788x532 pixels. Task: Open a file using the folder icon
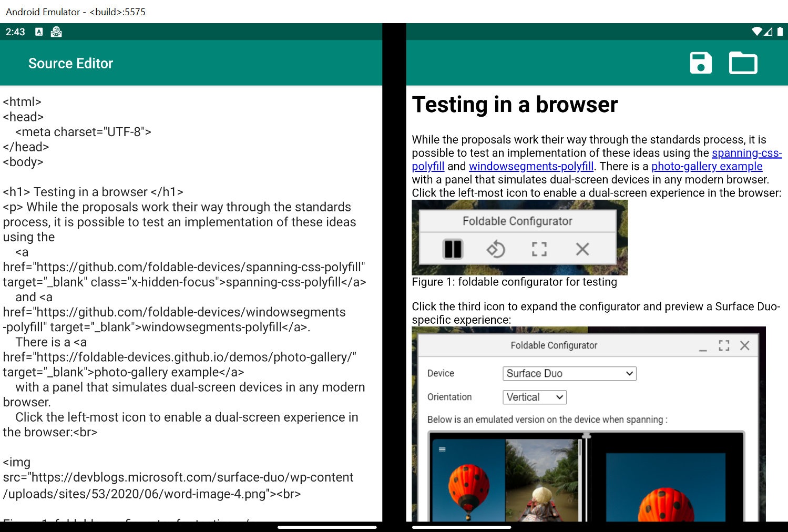pyautogui.click(x=743, y=63)
